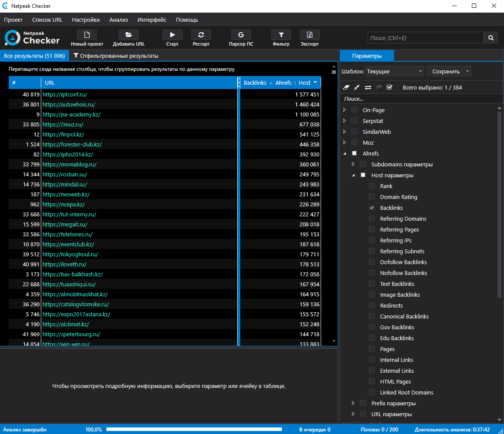The height and width of the screenshot is (434, 504).
Task: Tick the Domain Rating checkbox
Action: click(x=371, y=197)
